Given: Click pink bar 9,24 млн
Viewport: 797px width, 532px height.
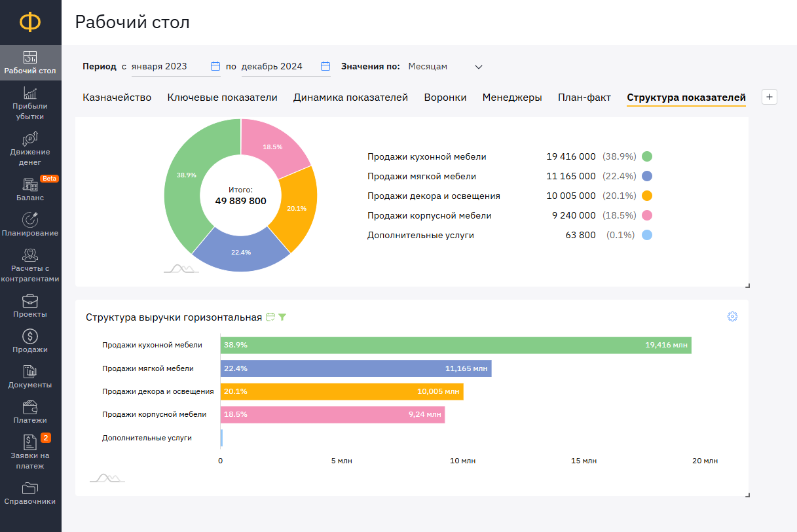Looking at the screenshot, I should [333, 414].
